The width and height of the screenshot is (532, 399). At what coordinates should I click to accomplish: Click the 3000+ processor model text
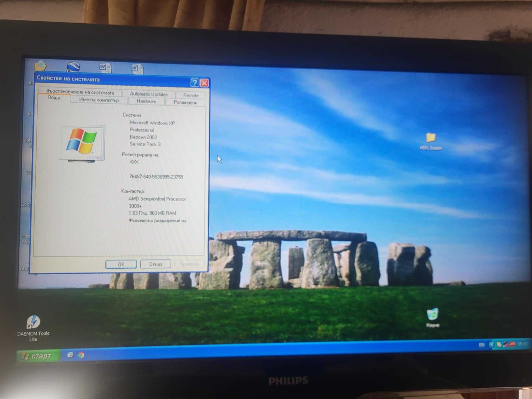point(135,206)
